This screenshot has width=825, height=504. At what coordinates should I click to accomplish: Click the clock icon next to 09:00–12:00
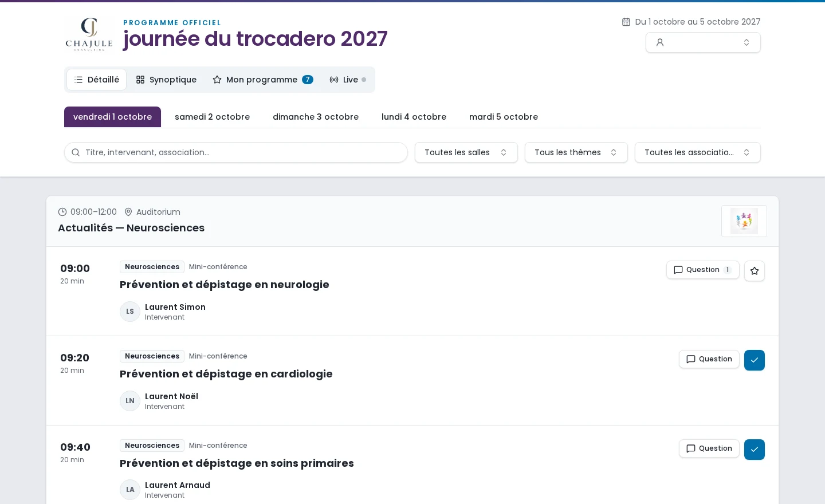click(62, 212)
